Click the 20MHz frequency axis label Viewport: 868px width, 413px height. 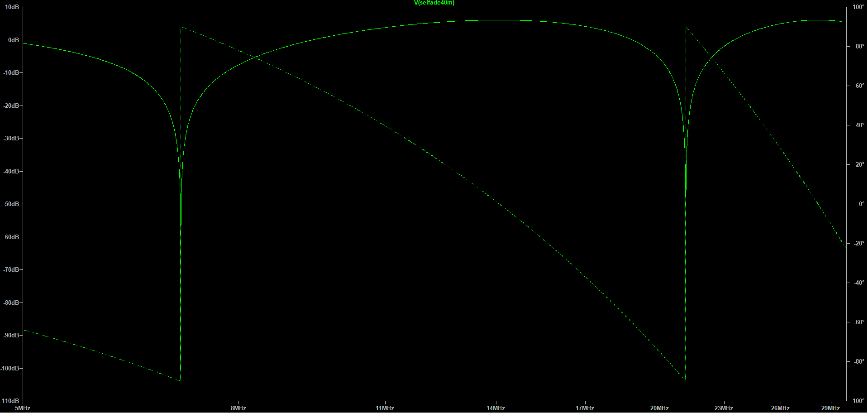click(659, 408)
